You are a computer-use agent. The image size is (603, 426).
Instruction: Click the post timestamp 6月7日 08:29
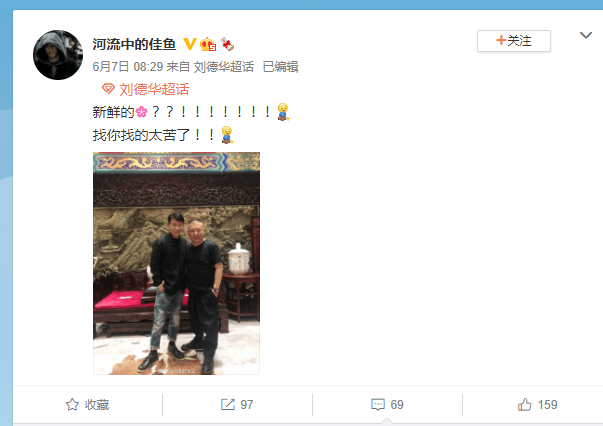tap(128, 67)
